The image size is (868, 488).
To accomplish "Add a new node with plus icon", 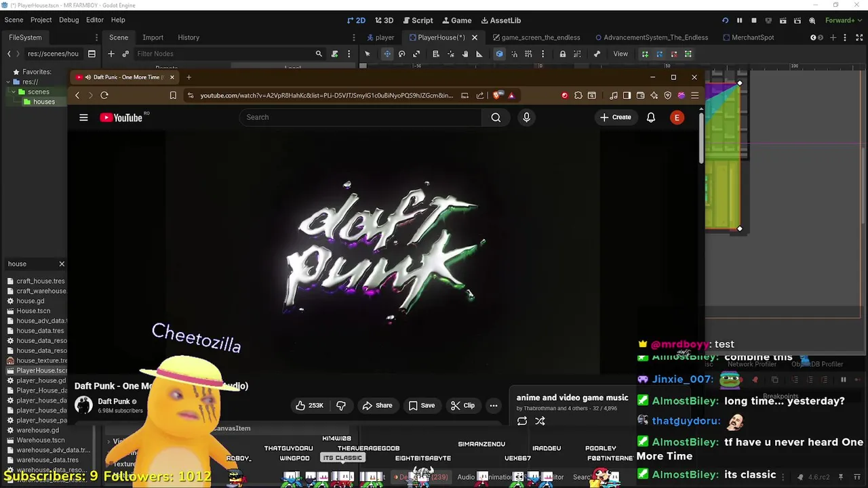I will (x=111, y=54).
